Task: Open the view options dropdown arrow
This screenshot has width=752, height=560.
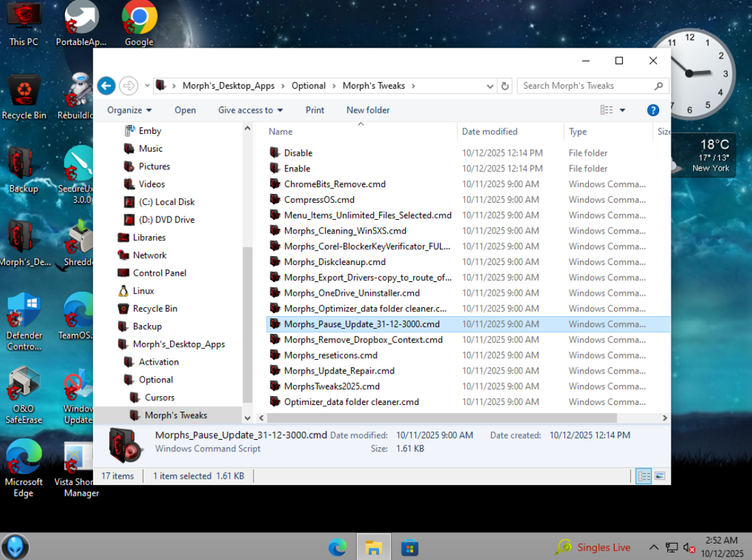Action: click(622, 110)
